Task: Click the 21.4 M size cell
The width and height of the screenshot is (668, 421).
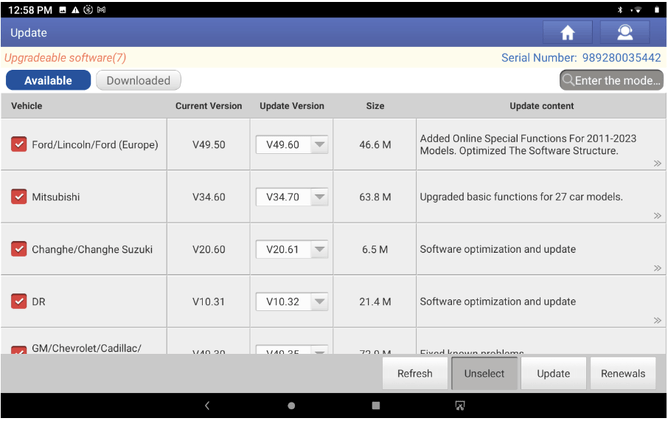Action: pyautogui.click(x=375, y=302)
